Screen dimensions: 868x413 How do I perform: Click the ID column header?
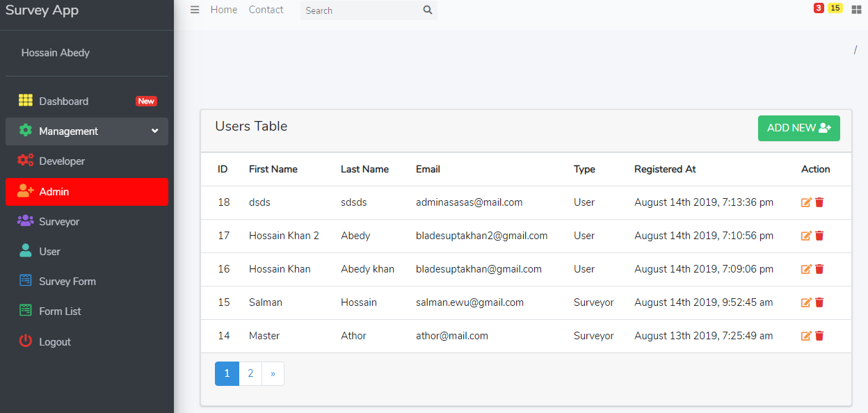223,169
